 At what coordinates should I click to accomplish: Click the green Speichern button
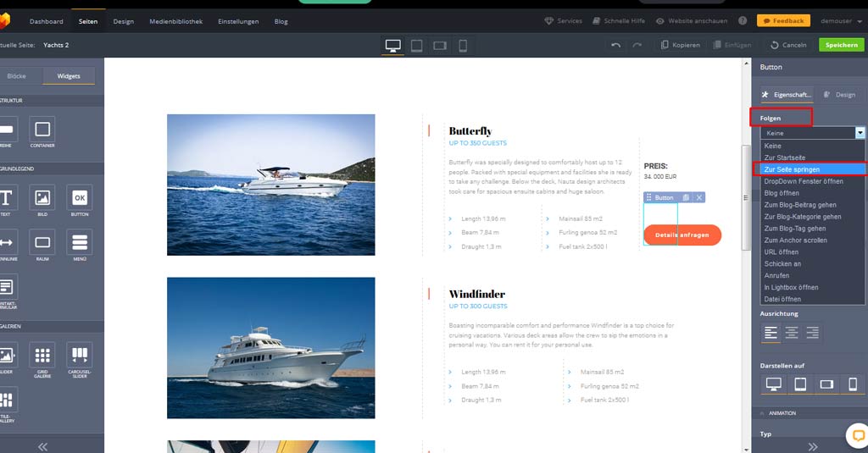pos(841,45)
